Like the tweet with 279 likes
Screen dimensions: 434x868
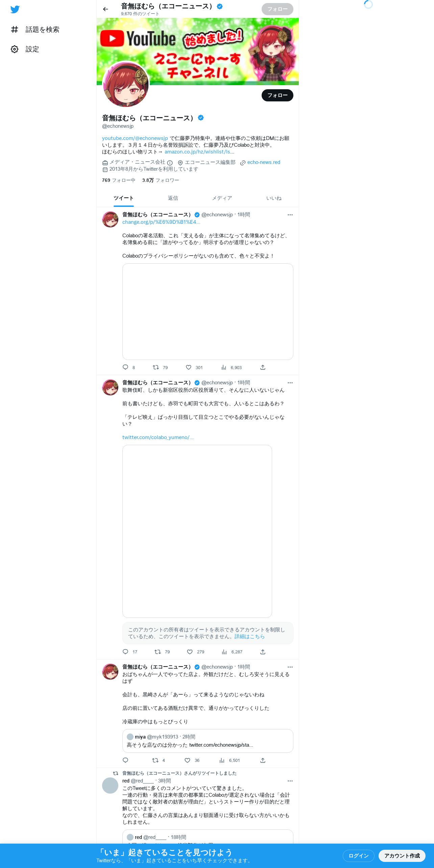pos(190,652)
